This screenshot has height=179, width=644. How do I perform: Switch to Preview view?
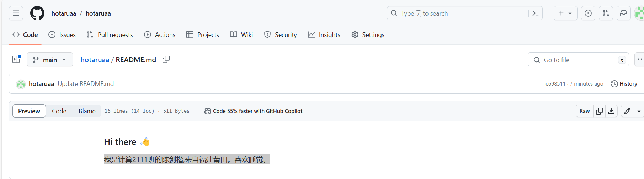pyautogui.click(x=29, y=111)
